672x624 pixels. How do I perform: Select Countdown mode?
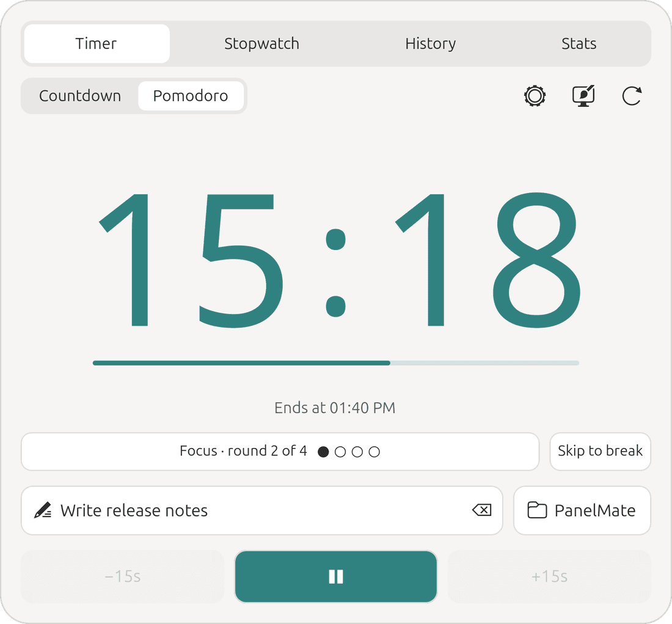click(x=80, y=95)
